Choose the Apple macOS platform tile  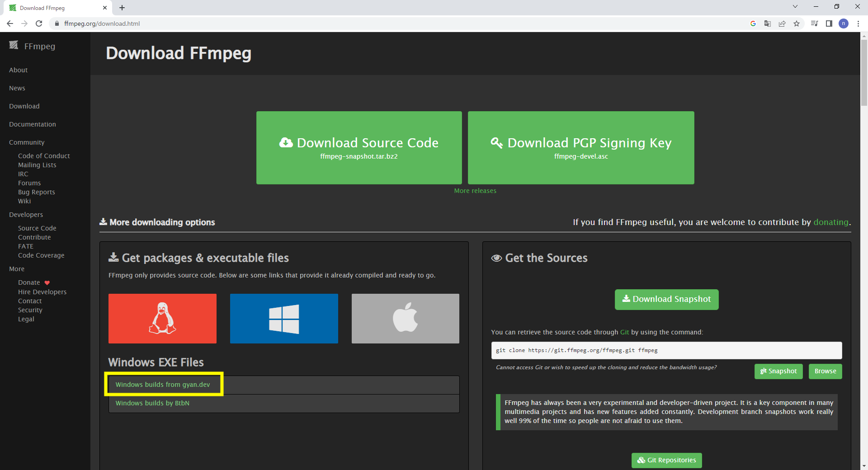[405, 319]
